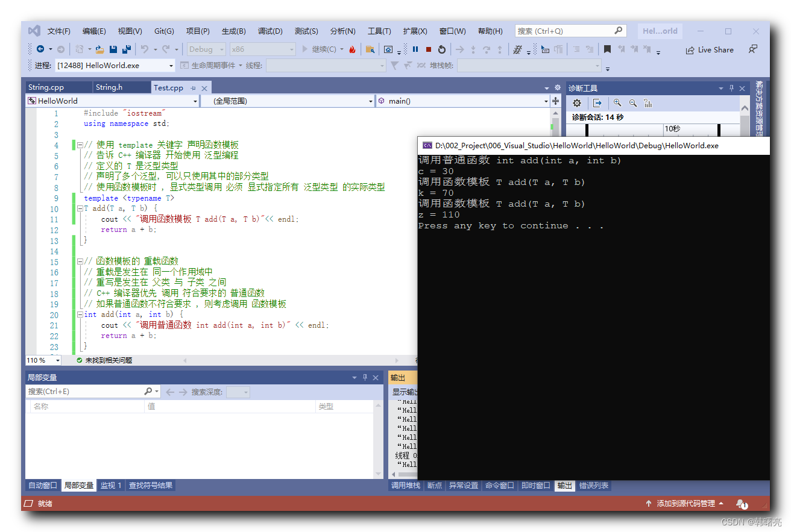This screenshot has width=791, height=532.
Task: Open the HelloWorld project scope dropdown
Action: point(112,101)
